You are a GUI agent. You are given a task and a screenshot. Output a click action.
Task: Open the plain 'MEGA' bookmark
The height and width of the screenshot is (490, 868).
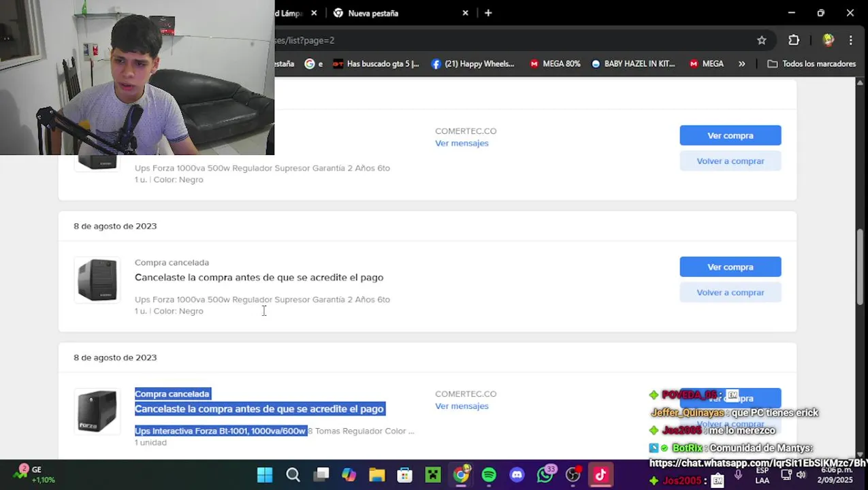(706, 63)
